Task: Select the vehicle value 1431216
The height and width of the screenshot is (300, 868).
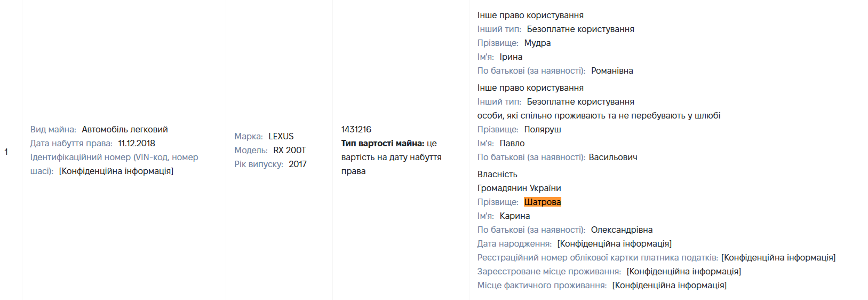Action: coord(356,129)
